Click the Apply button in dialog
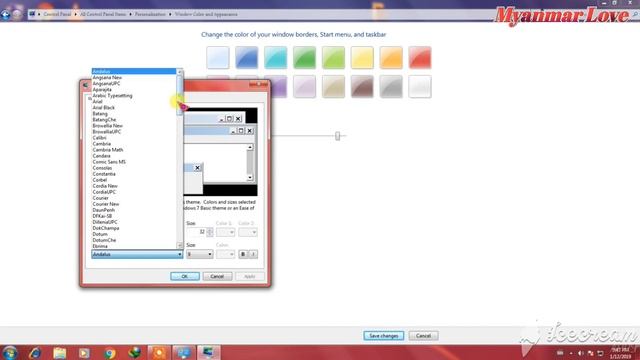This screenshot has height=360, width=640. click(249, 276)
